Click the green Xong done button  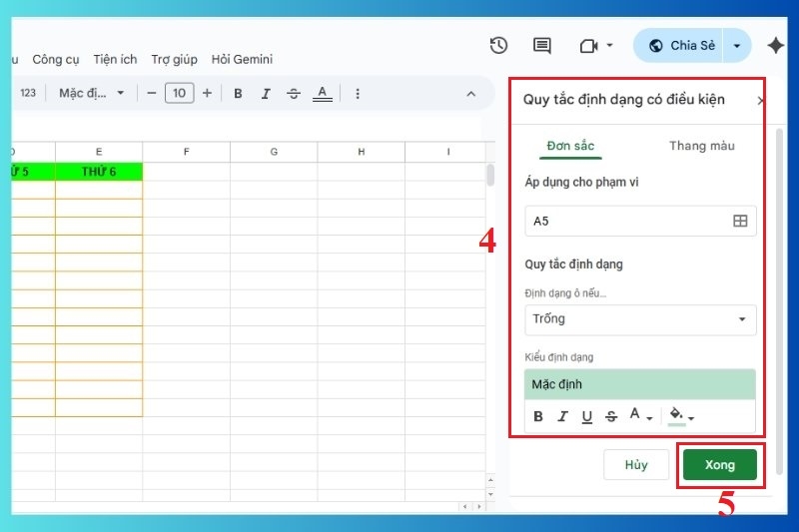point(719,465)
